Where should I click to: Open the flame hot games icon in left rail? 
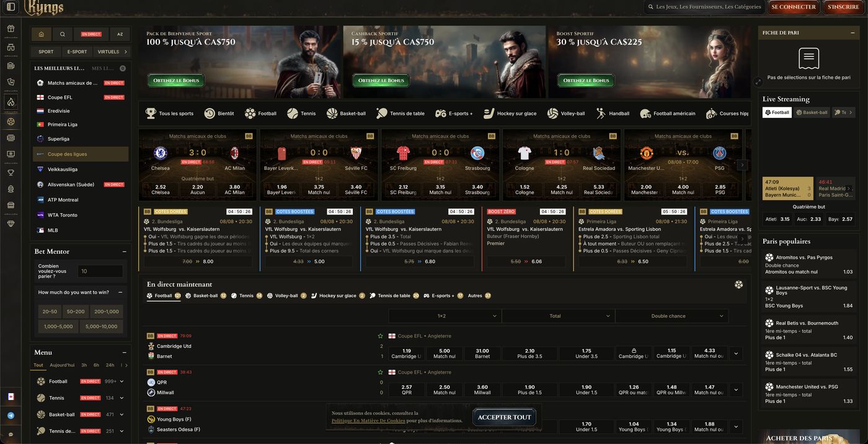coord(11,102)
